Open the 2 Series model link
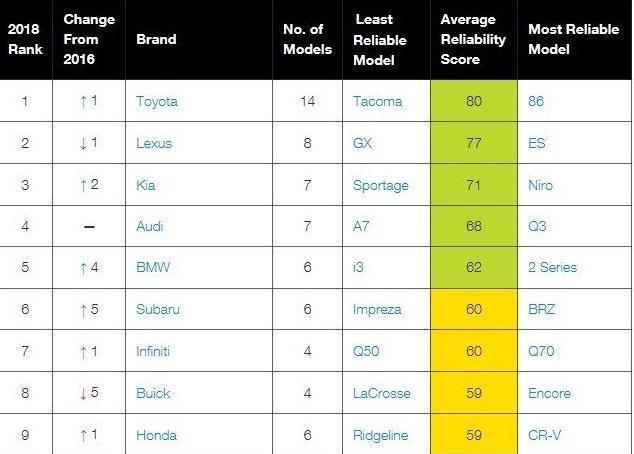The height and width of the screenshot is (454, 634). click(x=552, y=267)
